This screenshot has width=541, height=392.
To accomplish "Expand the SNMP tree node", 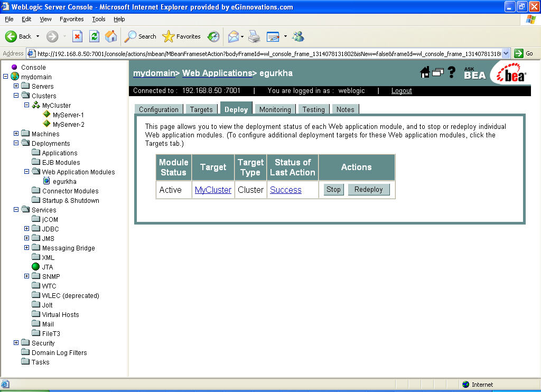I will point(26,276).
